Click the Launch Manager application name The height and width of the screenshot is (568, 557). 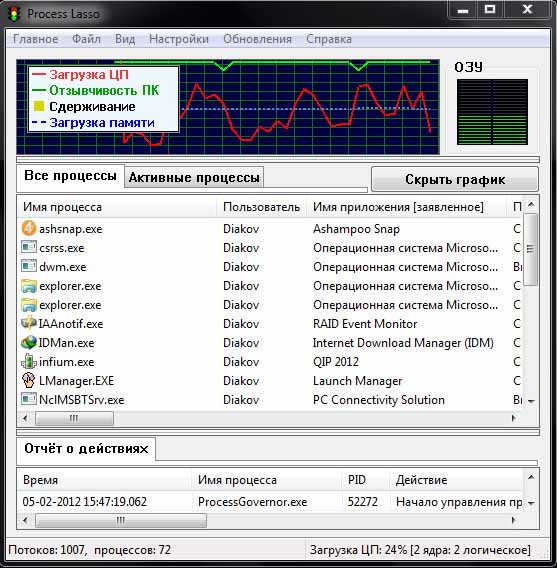(357, 381)
